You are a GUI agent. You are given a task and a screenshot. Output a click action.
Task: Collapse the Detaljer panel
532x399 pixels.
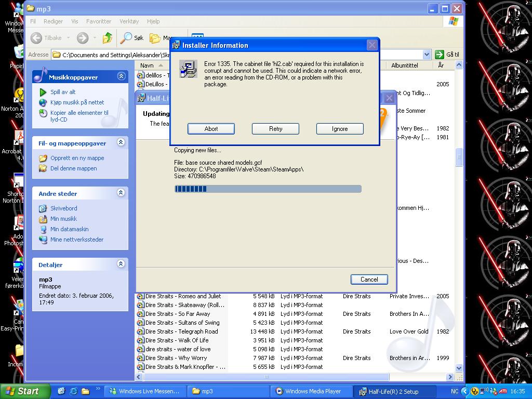(121, 264)
